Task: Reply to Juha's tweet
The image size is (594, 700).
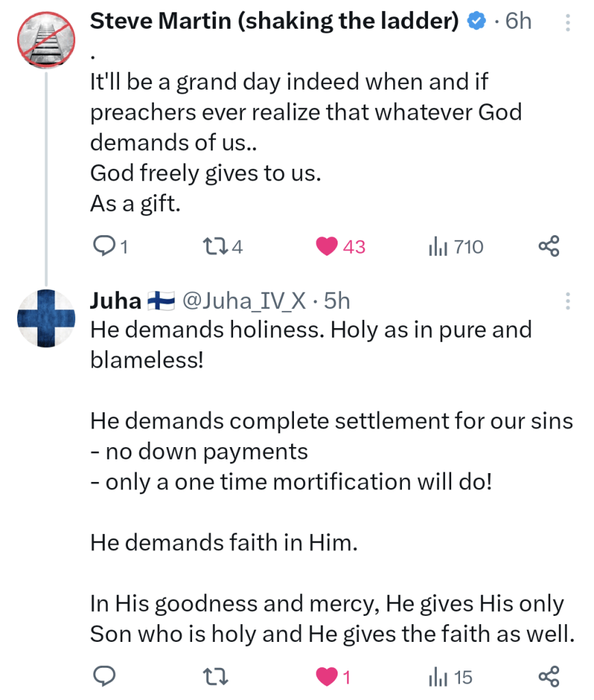Action: point(103,677)
